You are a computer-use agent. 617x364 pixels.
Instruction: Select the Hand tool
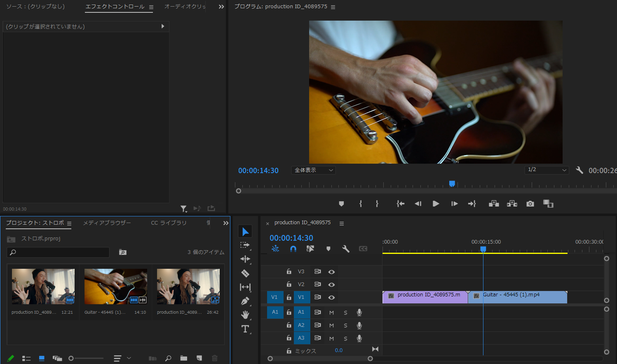pos(245,315)
